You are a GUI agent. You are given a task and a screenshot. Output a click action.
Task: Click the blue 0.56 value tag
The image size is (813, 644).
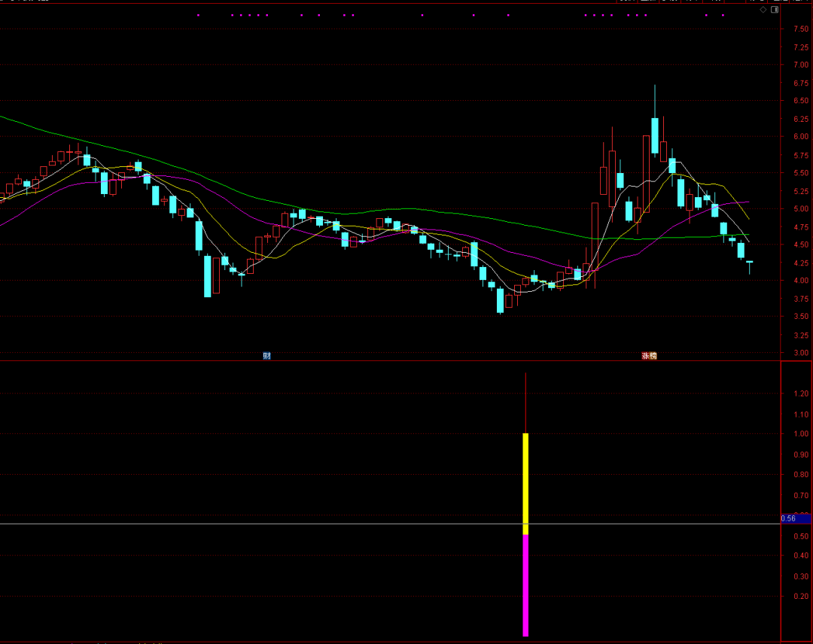(x=795, y=518)
